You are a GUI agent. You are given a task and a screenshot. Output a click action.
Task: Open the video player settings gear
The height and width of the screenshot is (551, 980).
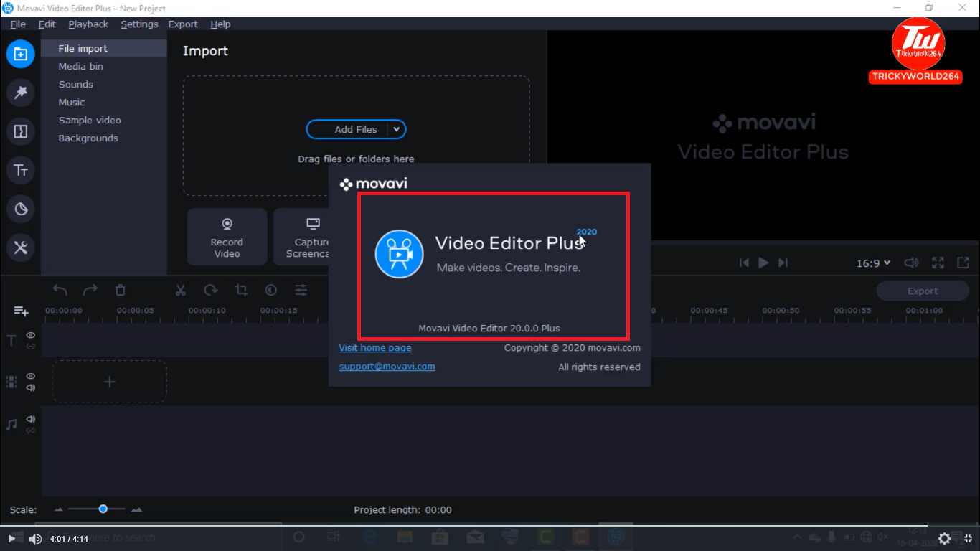point(944,538)
